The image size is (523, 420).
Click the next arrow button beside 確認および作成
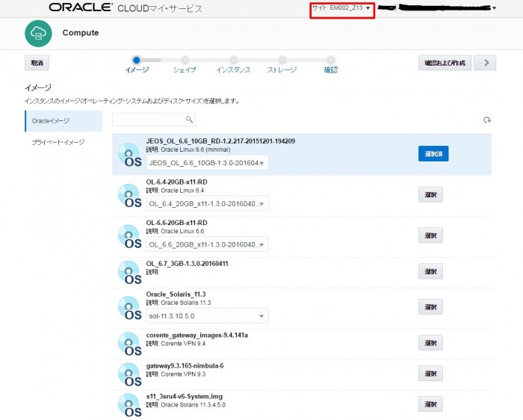click(486, 63)
